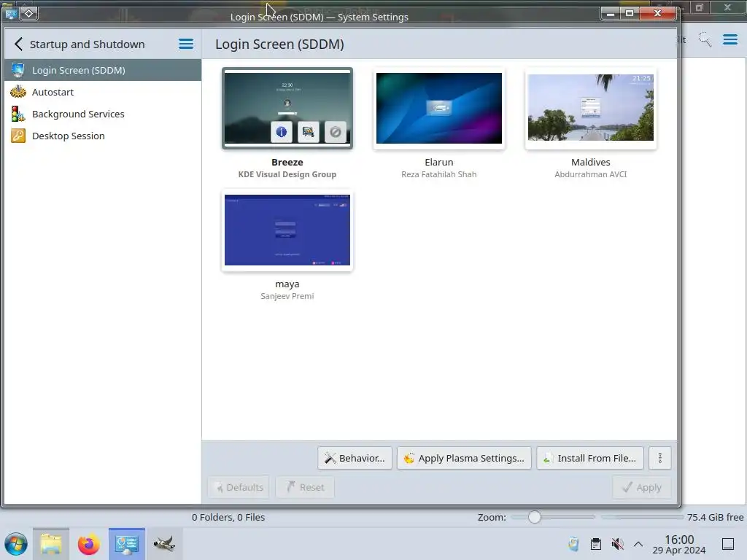This screenshot has height=560, width=747.
Task: Click the show desktop button
Action: (x=728, y=544)
